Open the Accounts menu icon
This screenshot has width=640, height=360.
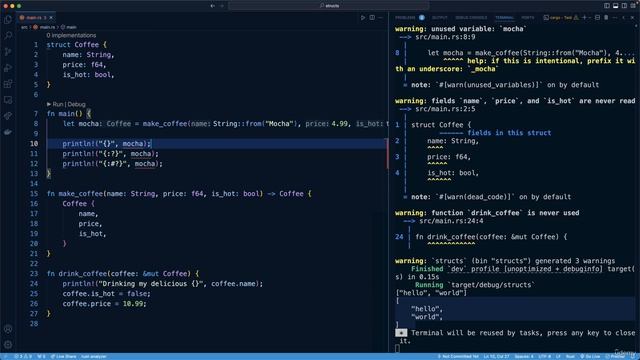click(x=8, y=329)
